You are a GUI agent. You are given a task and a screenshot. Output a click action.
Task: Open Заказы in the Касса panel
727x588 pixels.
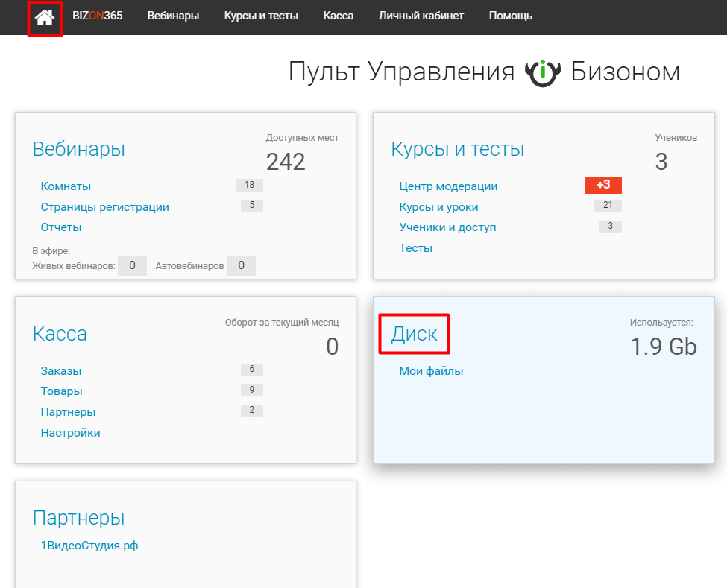61,371
